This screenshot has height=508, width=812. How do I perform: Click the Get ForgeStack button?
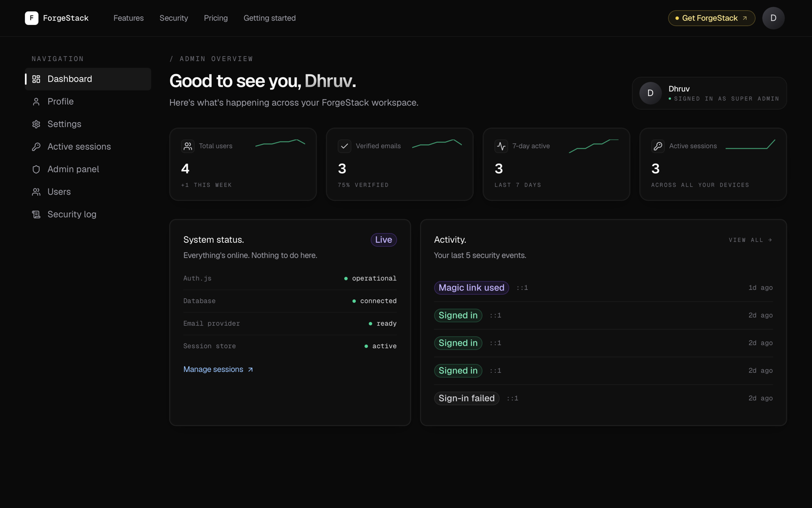(712, 18)
